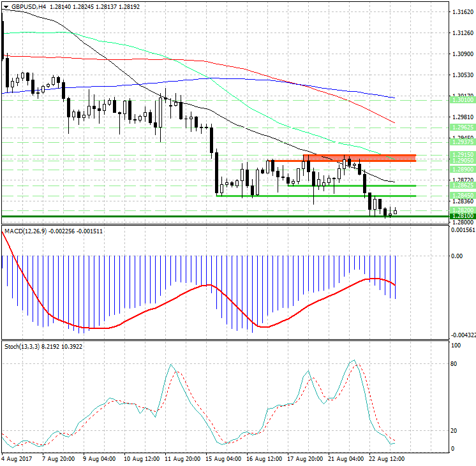476x466 pixels.
Task: Click the 1.30100 price level tag
Action: pos(462,100)
